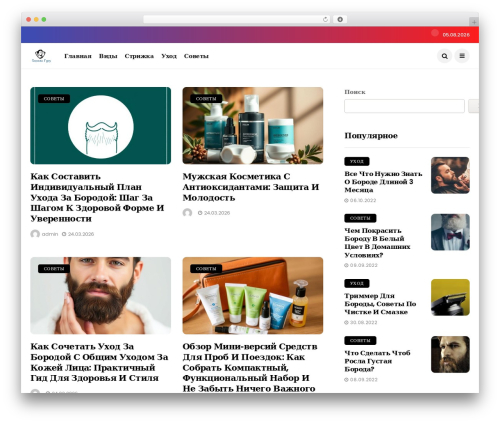500x423 pixels.
Task: Click date 08.09.2022 in the sidebar
Action: tap(364, 379)
